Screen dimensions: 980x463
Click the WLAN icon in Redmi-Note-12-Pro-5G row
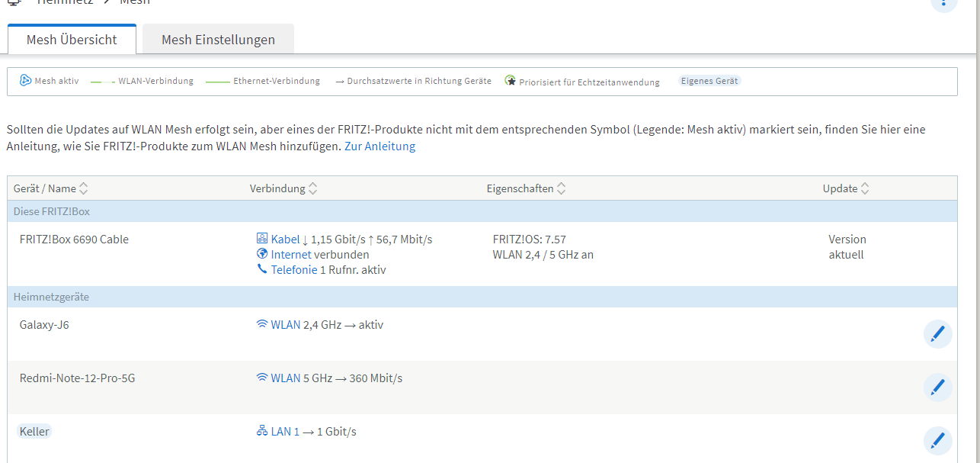[x=262, y=378]
